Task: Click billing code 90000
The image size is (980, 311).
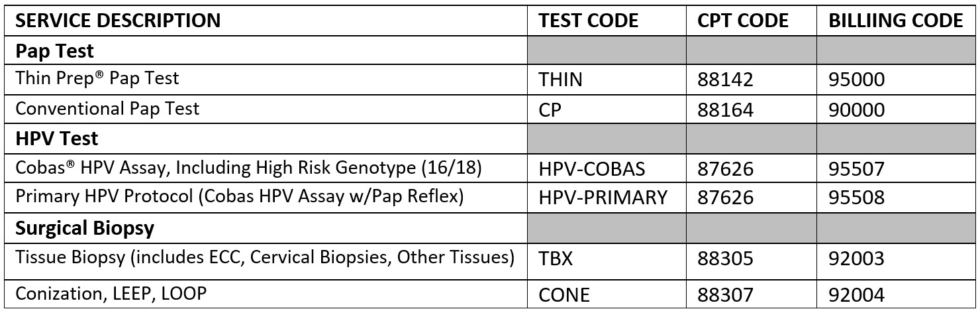Action: tap(856, 110)
